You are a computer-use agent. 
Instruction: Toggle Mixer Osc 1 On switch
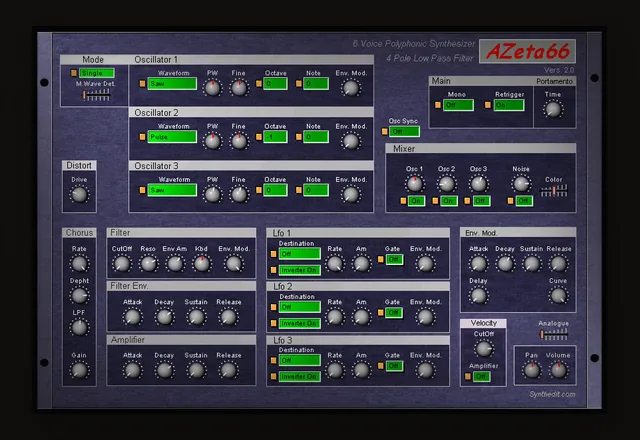pyautogui.click(x=416, y=201)
